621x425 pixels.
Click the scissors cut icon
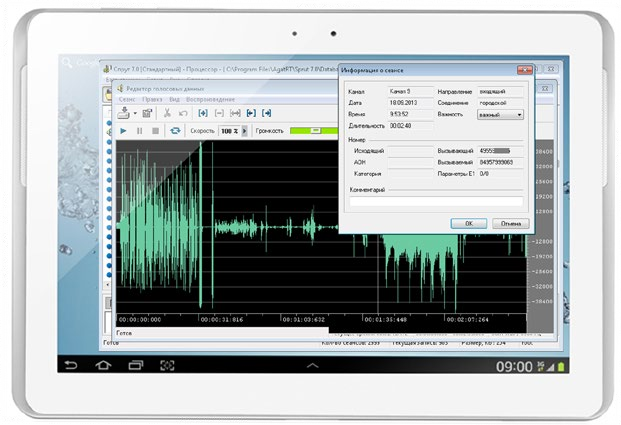[x=165, y=114]
